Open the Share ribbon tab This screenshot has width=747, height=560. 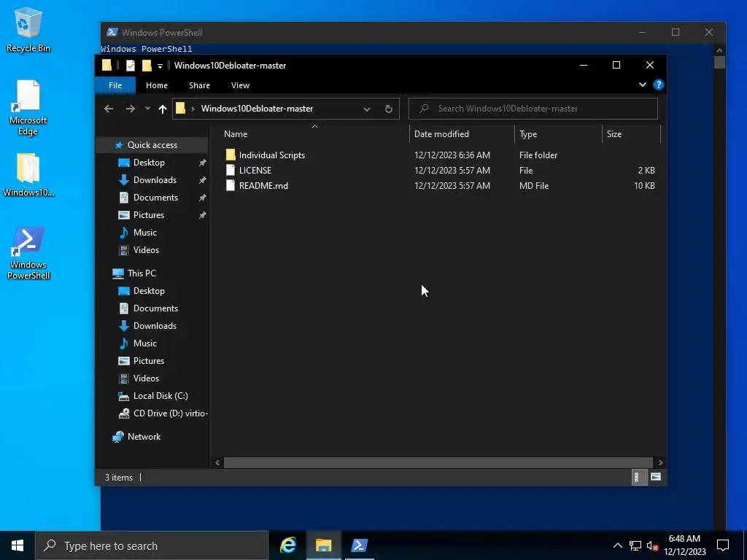click(199, 85)
